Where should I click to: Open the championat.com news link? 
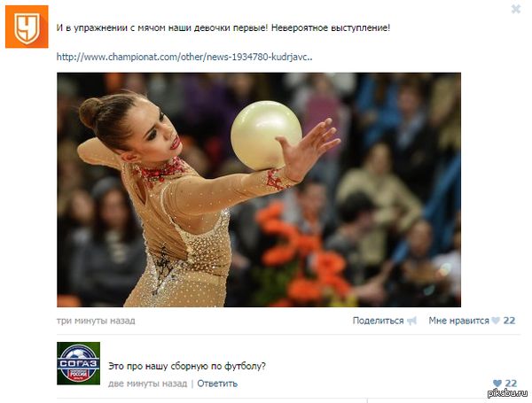tap(184, 57)
